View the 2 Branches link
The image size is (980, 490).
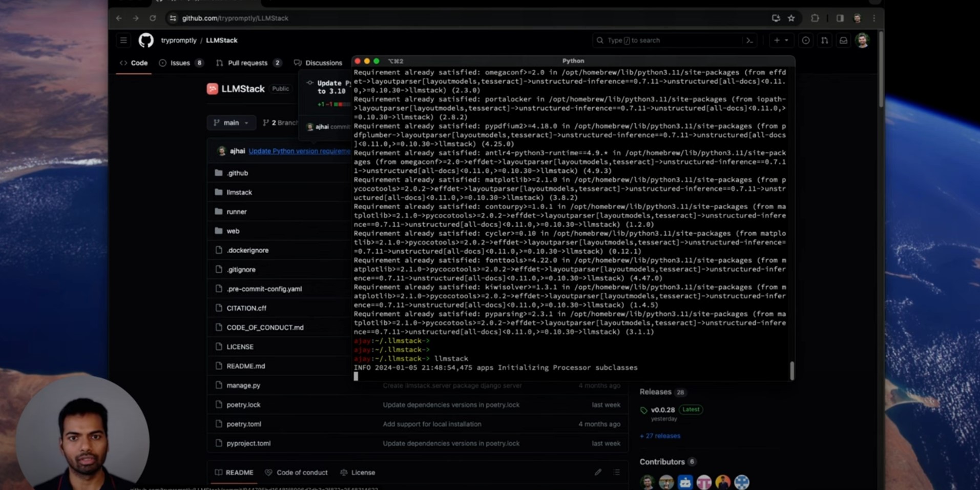click(x=280, y=122)
